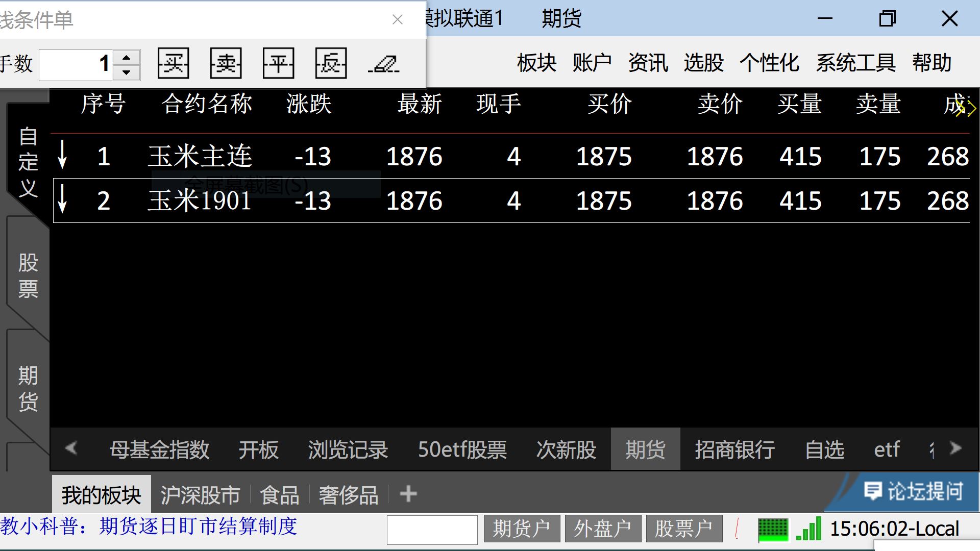Click the 论坛提问 button

(x=914, y=491)
